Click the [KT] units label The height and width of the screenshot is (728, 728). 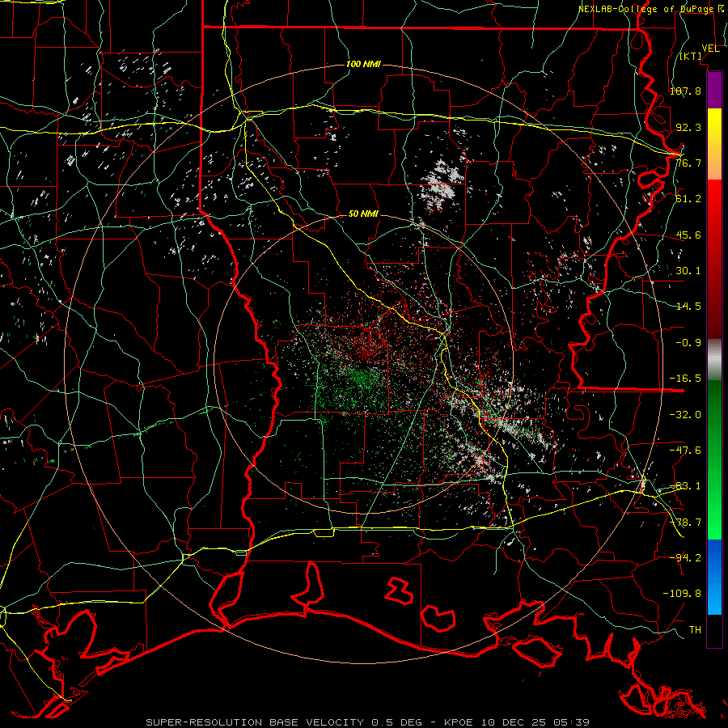pyautogui.click(x=691, y=56)
